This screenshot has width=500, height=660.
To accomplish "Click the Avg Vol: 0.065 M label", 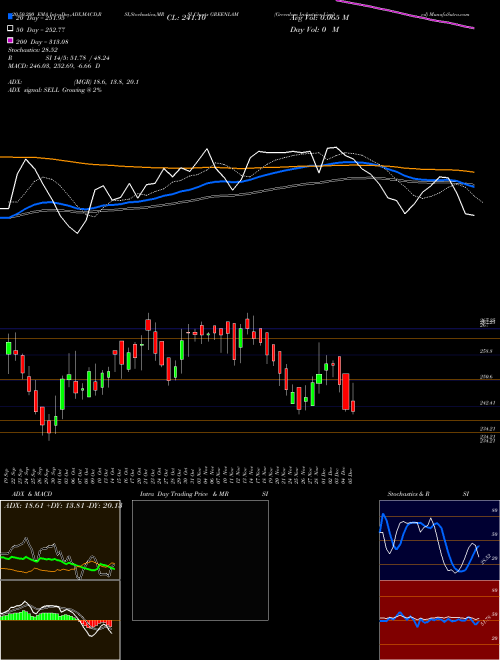I will click(319, 18).
